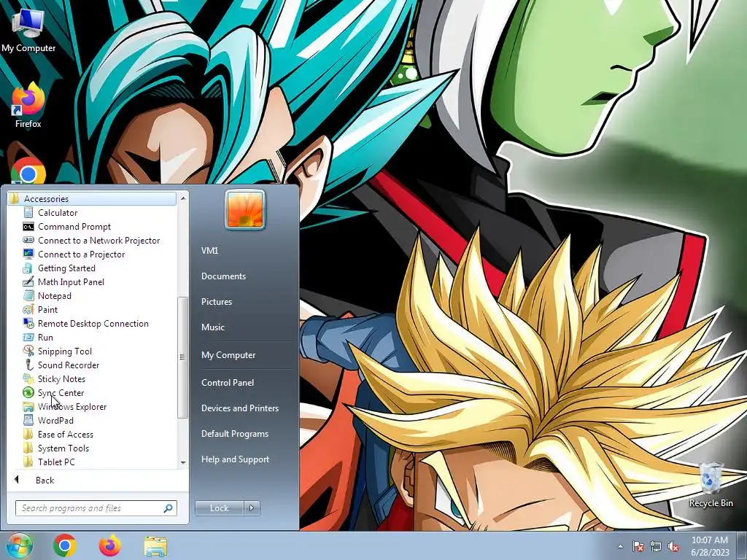Launch Command Prompt from the Start menu
Image resolution: width=747 pixels, height=560 pixels.
coord(74,227)
